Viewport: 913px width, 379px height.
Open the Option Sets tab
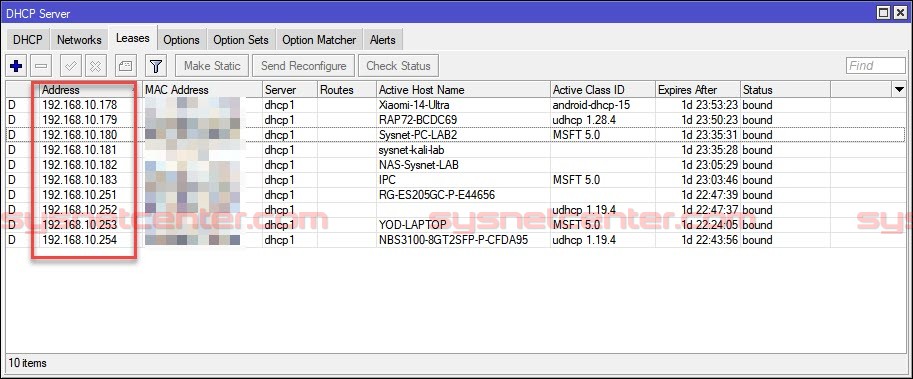coord(240,40)
